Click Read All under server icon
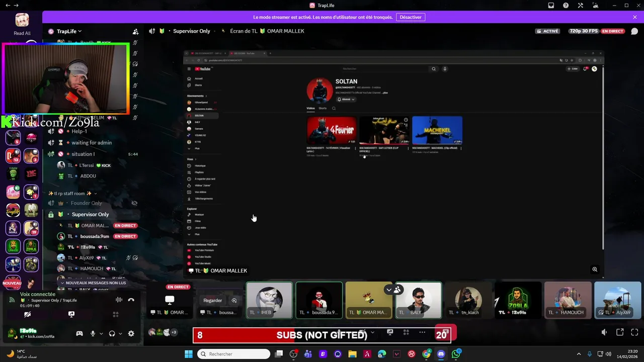This screenshot has height=362, width=644. point(22,33)
